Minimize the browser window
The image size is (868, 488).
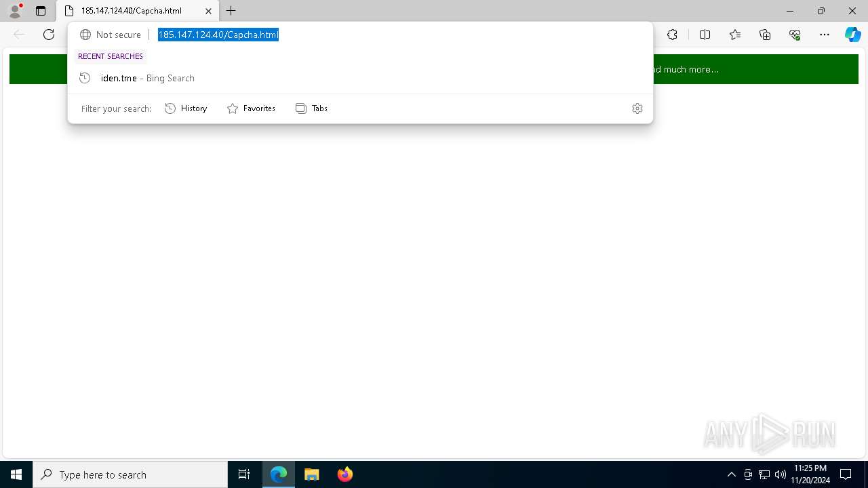click(x=790, y=11)
